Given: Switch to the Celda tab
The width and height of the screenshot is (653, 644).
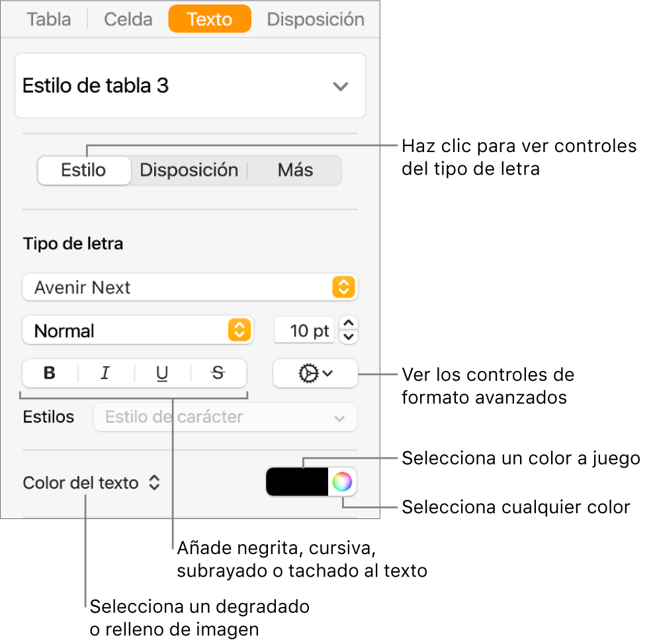Looking at the screenshot, I should (127, 19).
